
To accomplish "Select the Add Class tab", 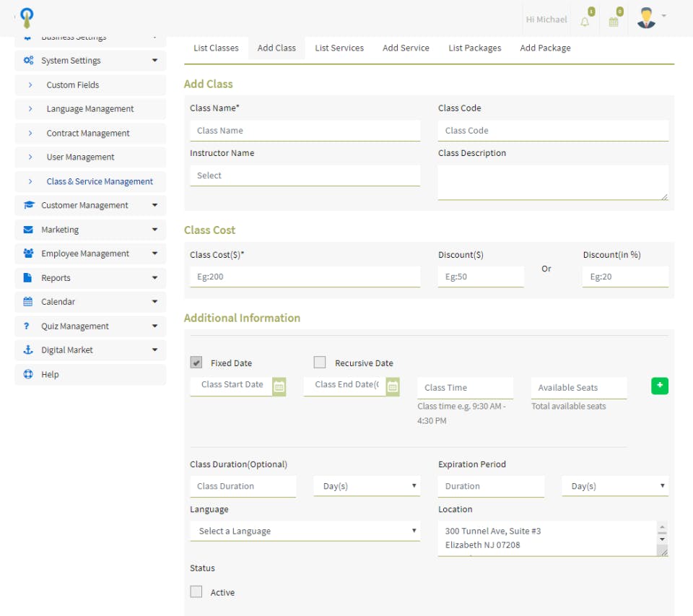I will (276, 48).
